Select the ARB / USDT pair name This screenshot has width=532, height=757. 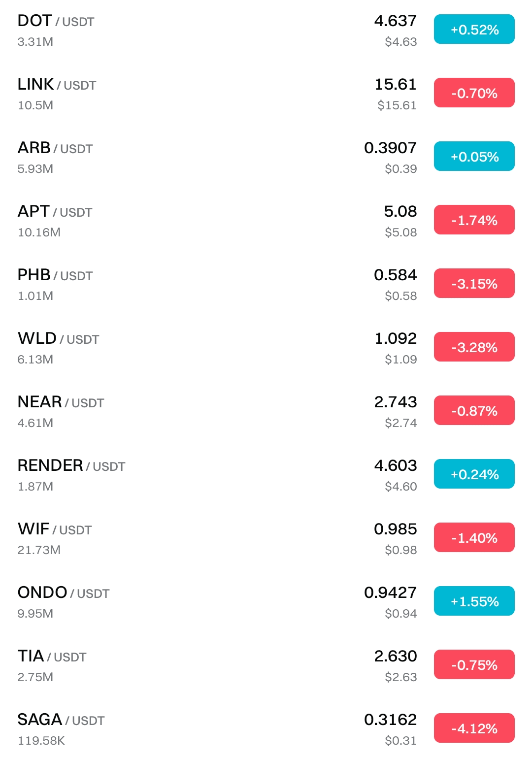[x=55, y=148]
